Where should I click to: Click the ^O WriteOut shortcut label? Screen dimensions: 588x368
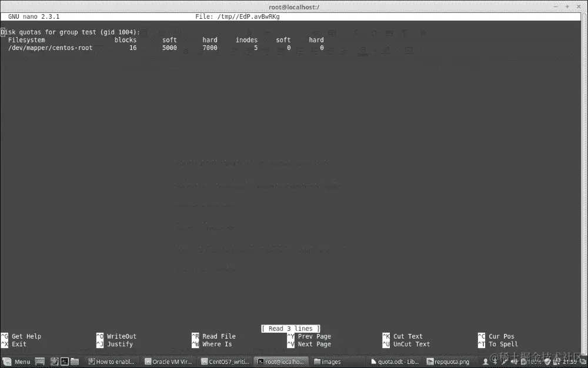[116, 336]
